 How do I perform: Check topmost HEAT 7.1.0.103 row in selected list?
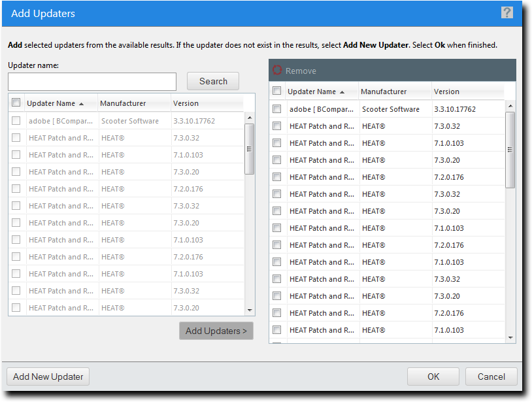(277, 142)
